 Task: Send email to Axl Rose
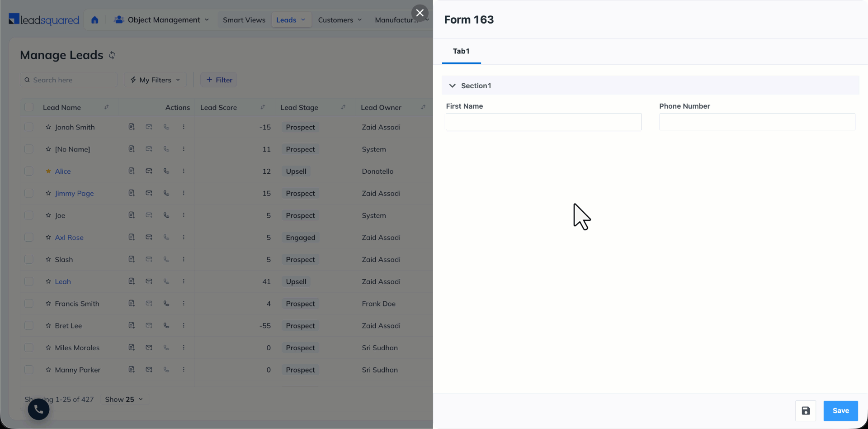pos(149,237)
